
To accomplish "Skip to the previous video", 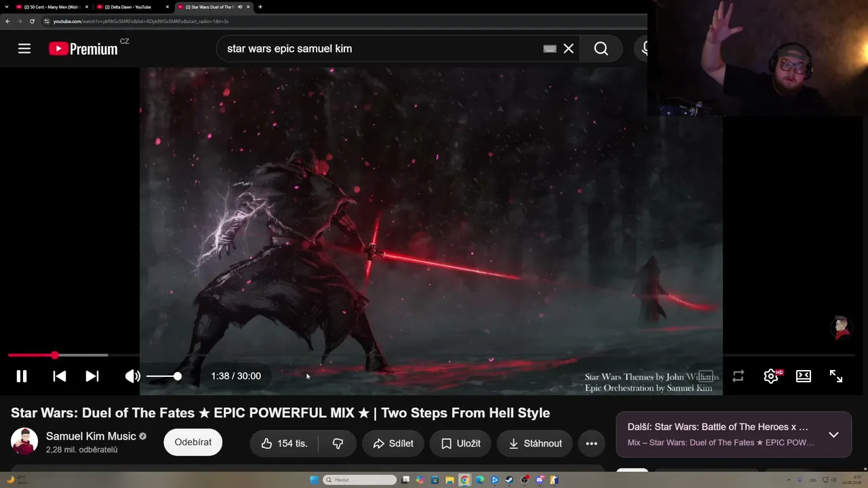I will [60, 376].
